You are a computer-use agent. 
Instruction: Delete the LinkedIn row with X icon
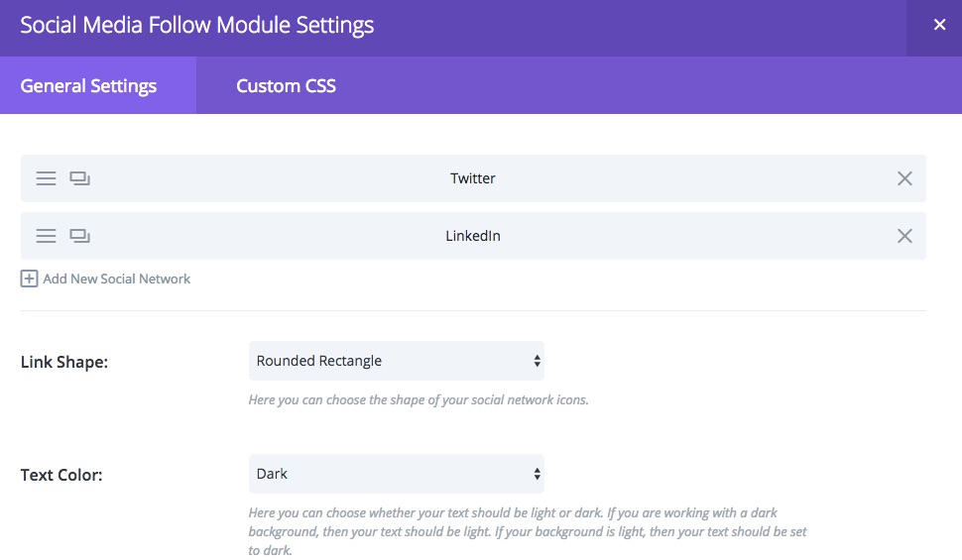pyautogui.click(x=904, y=236)
